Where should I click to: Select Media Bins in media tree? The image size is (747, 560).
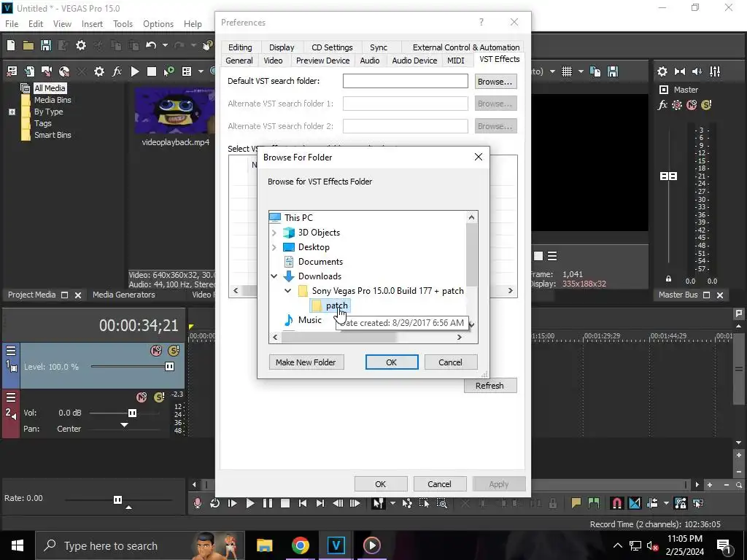[53, 100]
